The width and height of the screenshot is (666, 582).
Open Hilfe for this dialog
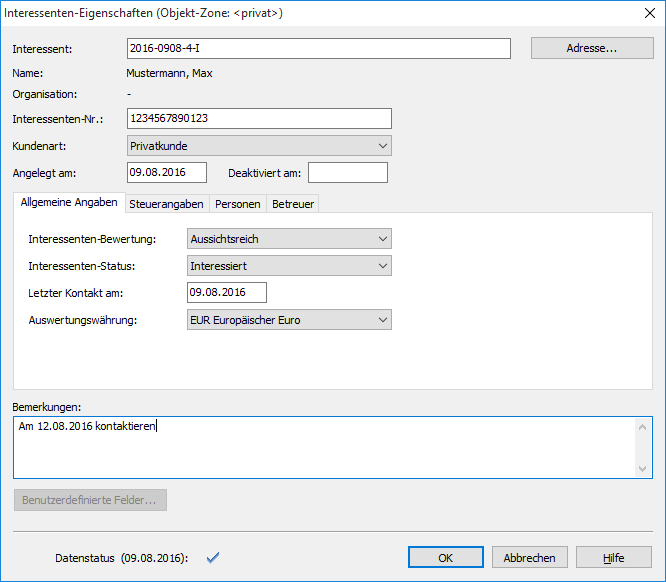[x=614, y=558]
